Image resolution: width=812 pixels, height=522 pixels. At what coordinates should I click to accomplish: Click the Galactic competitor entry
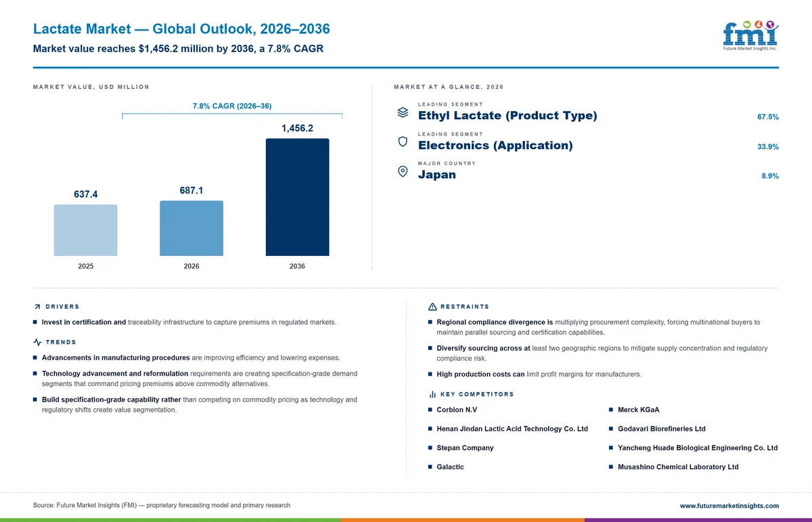(x=450, y=466)
